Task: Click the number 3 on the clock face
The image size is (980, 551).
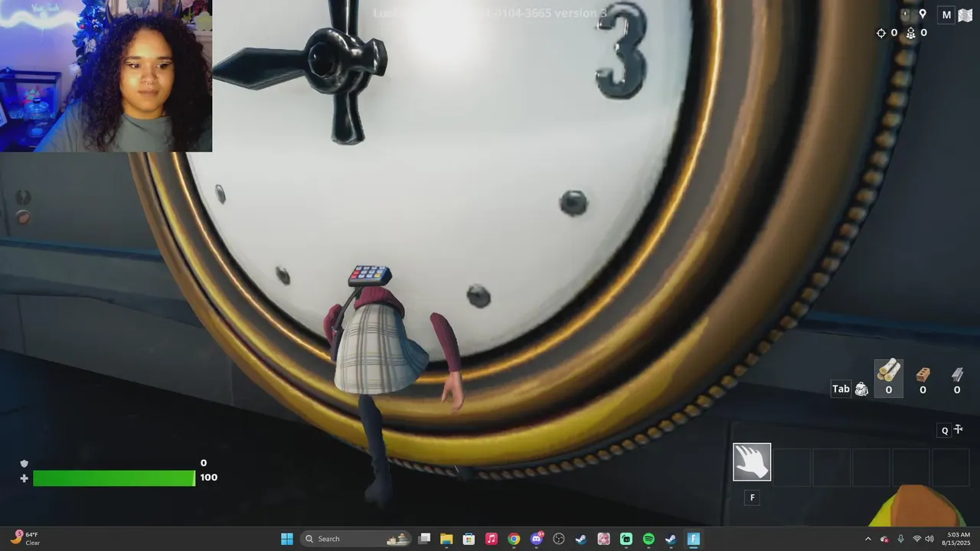Action: click(x=623, y=51)
